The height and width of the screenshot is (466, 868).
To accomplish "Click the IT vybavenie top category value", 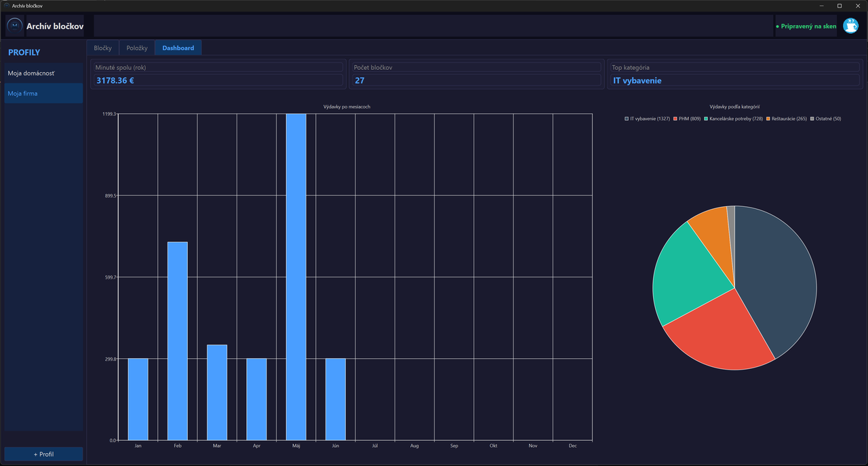I will click(637, 81).
